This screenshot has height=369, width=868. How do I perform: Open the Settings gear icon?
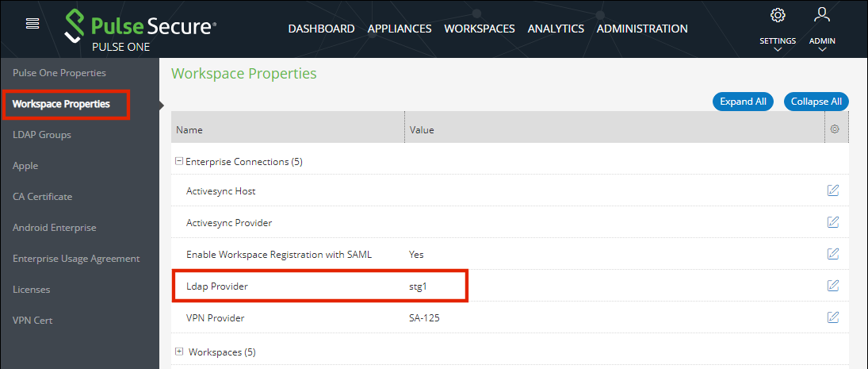click(778, 15)
